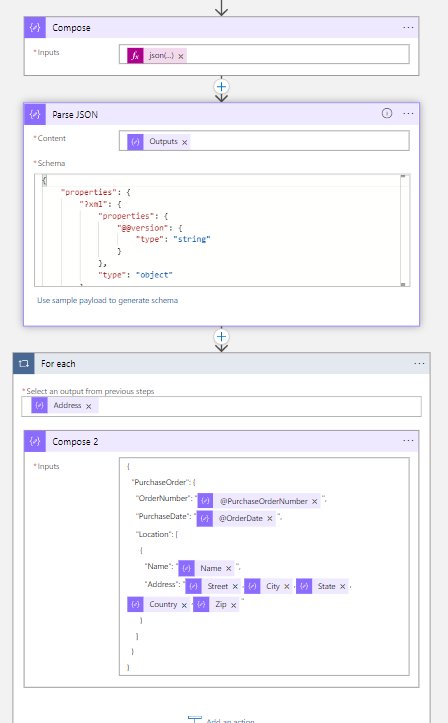Show info for Parse JSON action
The image size is (448, 723).
387,113
